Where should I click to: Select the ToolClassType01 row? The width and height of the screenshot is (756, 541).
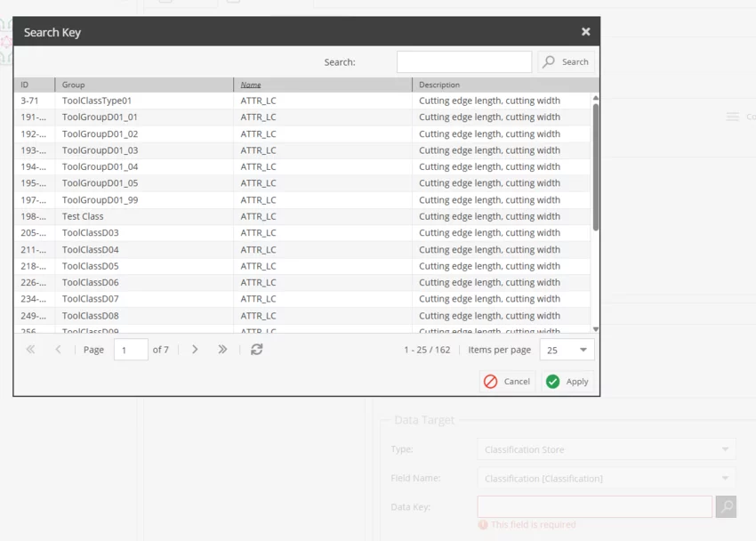point(302,101)
